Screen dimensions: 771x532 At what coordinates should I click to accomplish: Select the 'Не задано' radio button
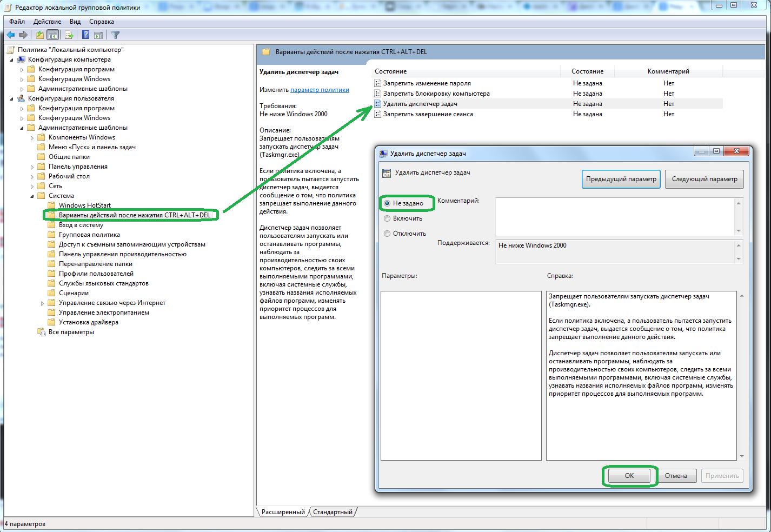tap(387, 203)
